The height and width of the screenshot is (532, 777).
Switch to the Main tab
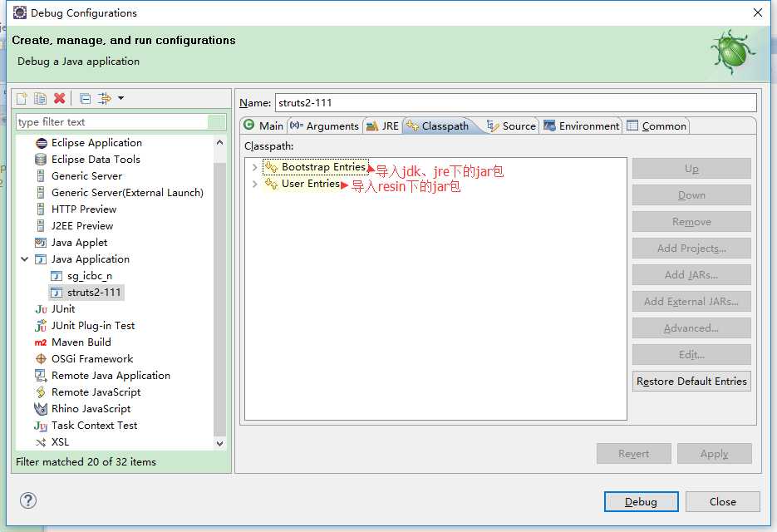pos(264,126)
